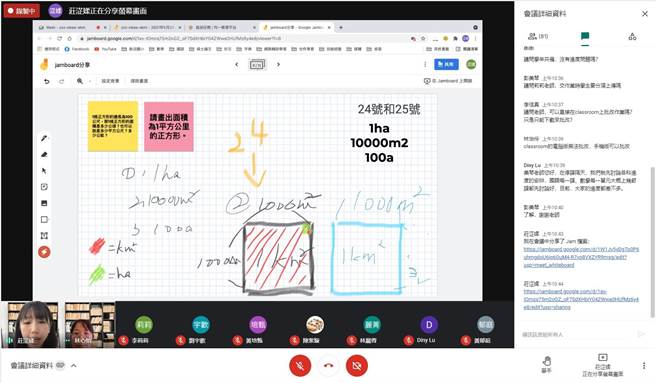Select the pink sticky note
This screenshot has width=656, height=383.
169,126
